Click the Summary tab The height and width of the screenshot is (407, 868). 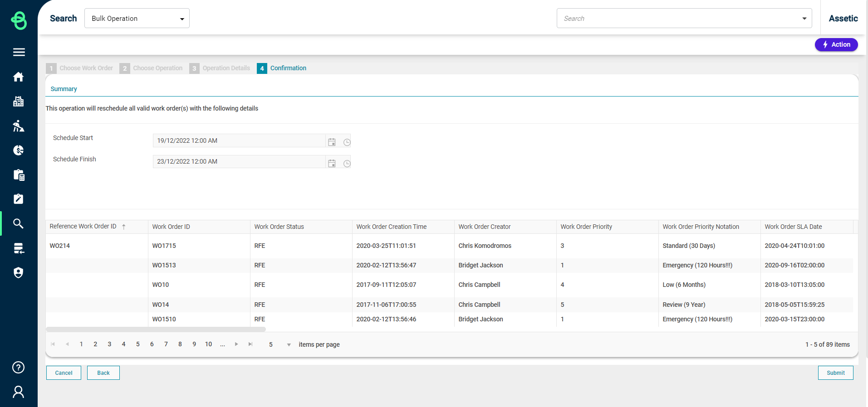(x=64, y=89)
